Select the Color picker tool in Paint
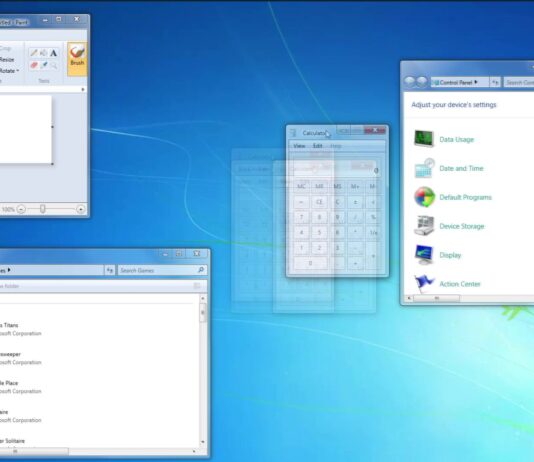The height and width of the screenshot is (462, 534). pyautogui.click(x=44, y=65)
